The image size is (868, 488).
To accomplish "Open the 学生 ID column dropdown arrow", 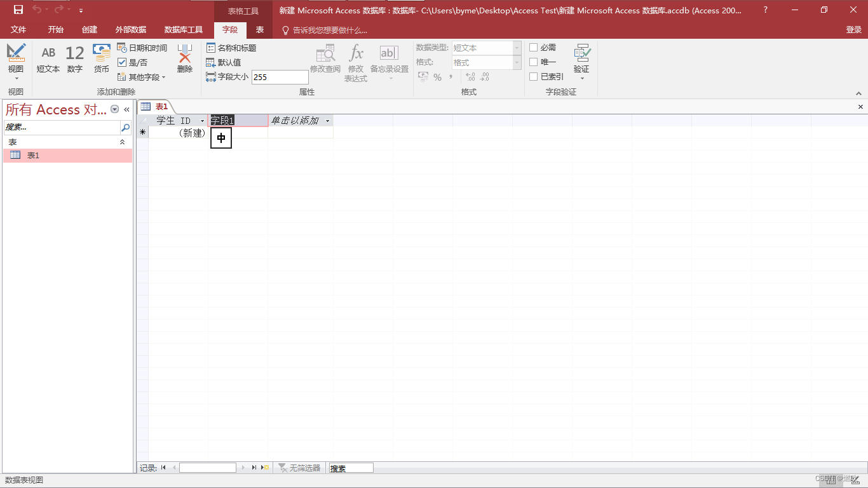I will tap(203, 121).
